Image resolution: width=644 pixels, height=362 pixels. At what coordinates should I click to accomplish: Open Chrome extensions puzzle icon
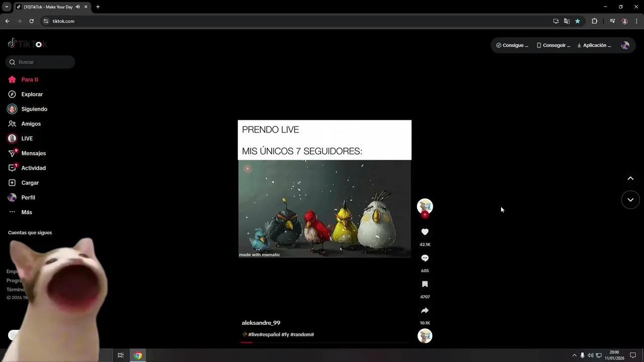pyautogui.click(x=595, y=21)
